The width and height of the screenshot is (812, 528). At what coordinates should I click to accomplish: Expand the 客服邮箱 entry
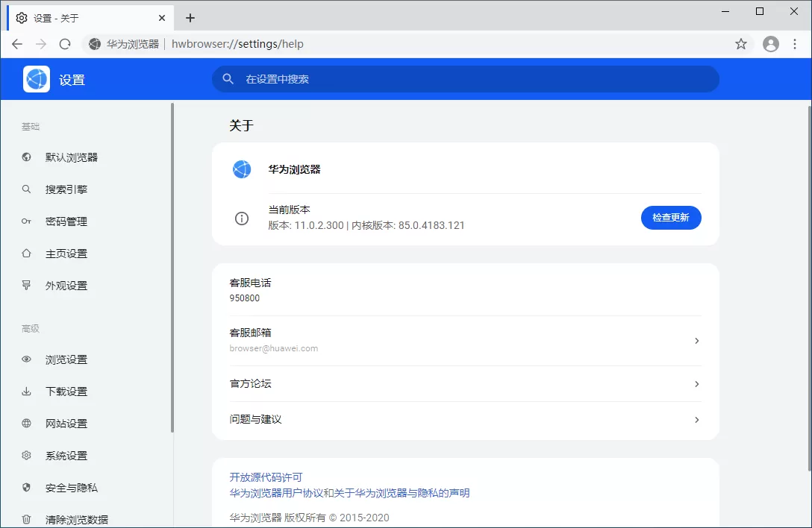[x=696, y=340]
